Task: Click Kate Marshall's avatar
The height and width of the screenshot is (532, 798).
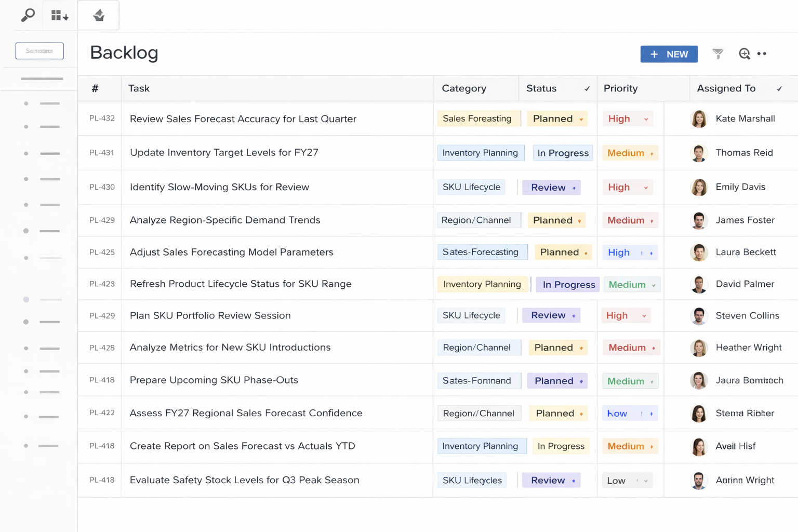Action: pyautogui.click(x=699, y=119)
